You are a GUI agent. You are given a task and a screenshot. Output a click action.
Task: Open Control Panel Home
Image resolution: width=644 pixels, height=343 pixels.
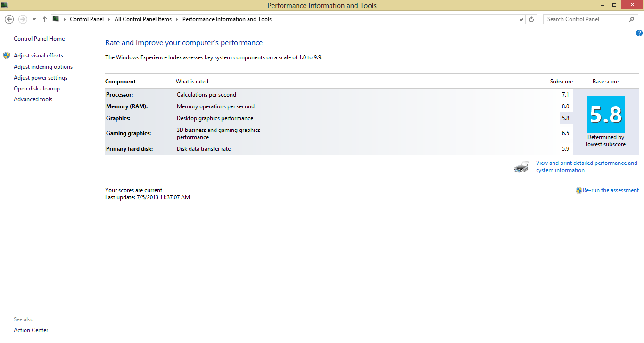tap(39, 39)
